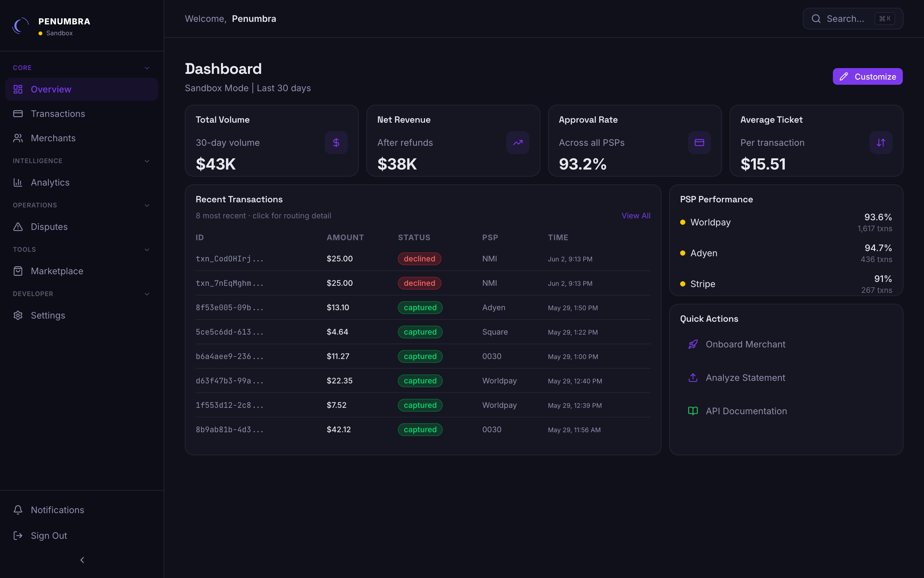The width and height of the screenshot is (924, 578).
Task: Focus the Search input field
Action: click(852, 19)
